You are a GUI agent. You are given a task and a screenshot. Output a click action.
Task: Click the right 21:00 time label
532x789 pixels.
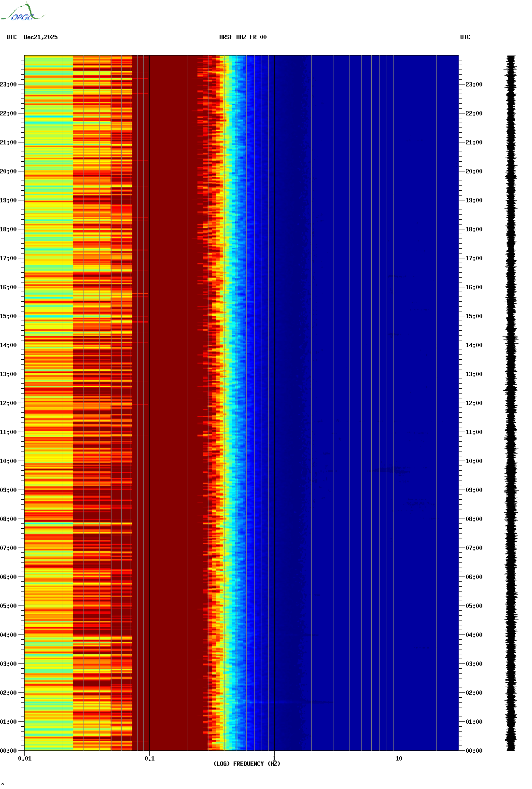click(x=474, y=142)
